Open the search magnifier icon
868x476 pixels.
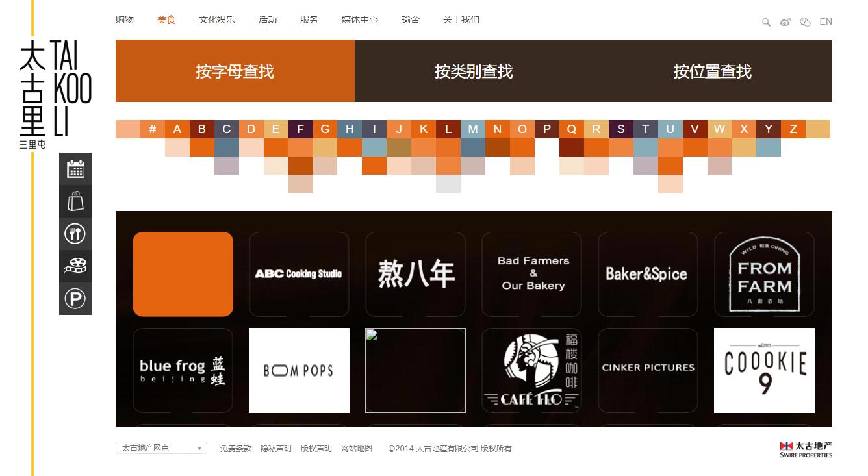(766, 22)
